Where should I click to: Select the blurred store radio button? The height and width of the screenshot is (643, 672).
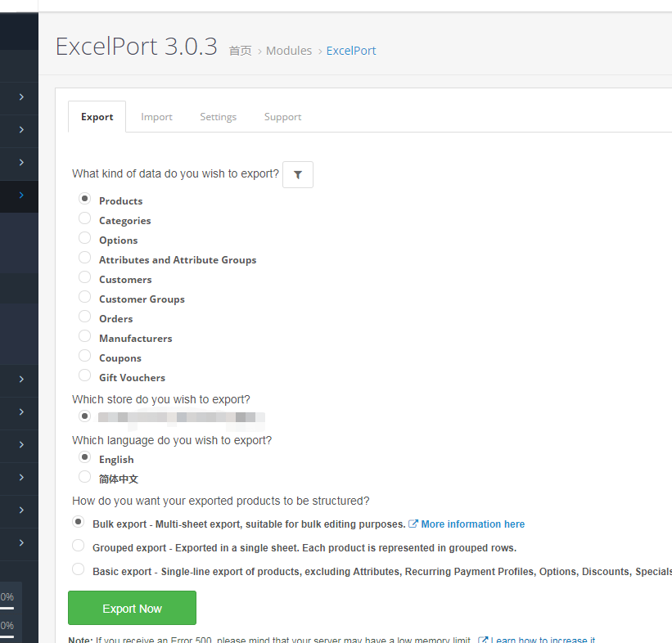(x=85, y=416)
